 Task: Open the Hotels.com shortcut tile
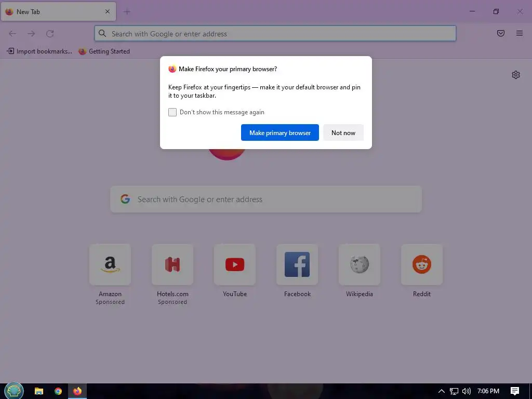tap(172, 264)
